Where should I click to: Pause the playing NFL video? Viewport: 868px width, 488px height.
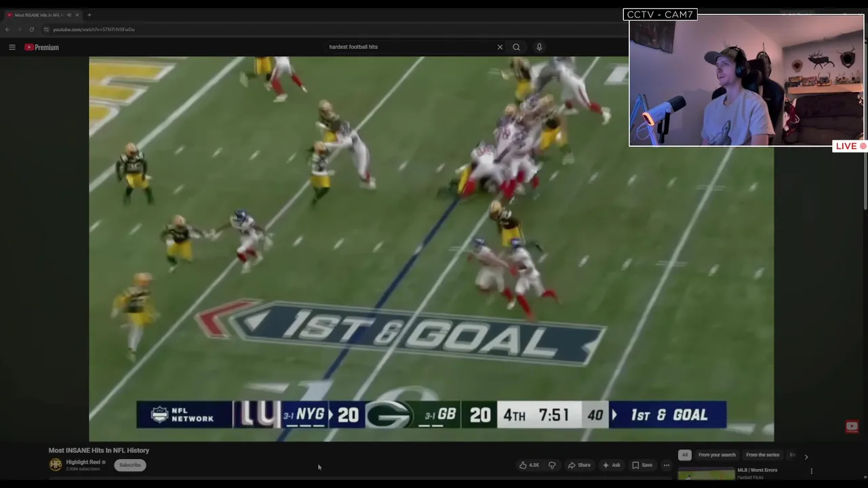(x=431, y=249)
